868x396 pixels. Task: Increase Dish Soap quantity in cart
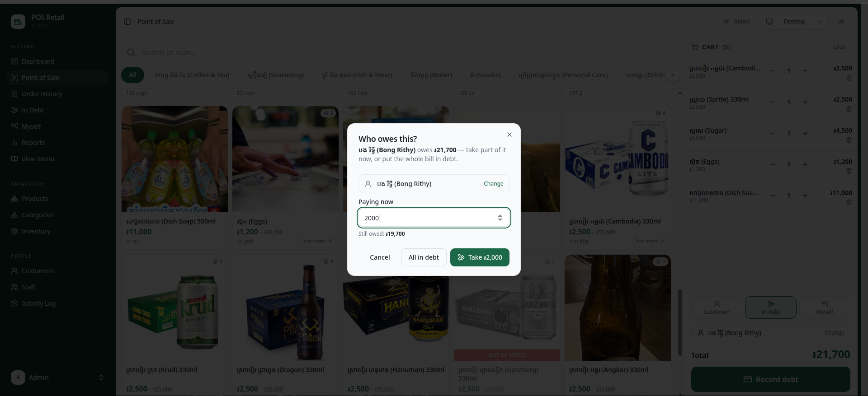[805, 196]
